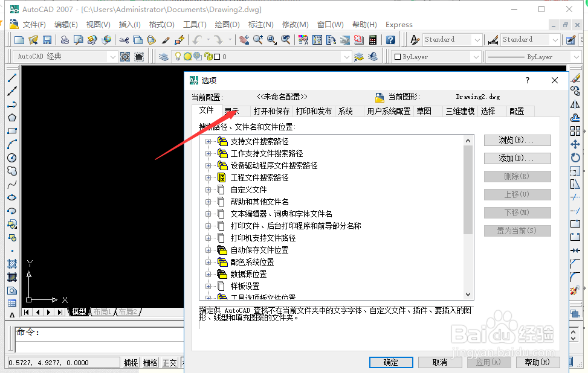The image size is (588, 373).
Task: Click the Help question mark icon
Action: pyautogui.click(x=390, y=40)
